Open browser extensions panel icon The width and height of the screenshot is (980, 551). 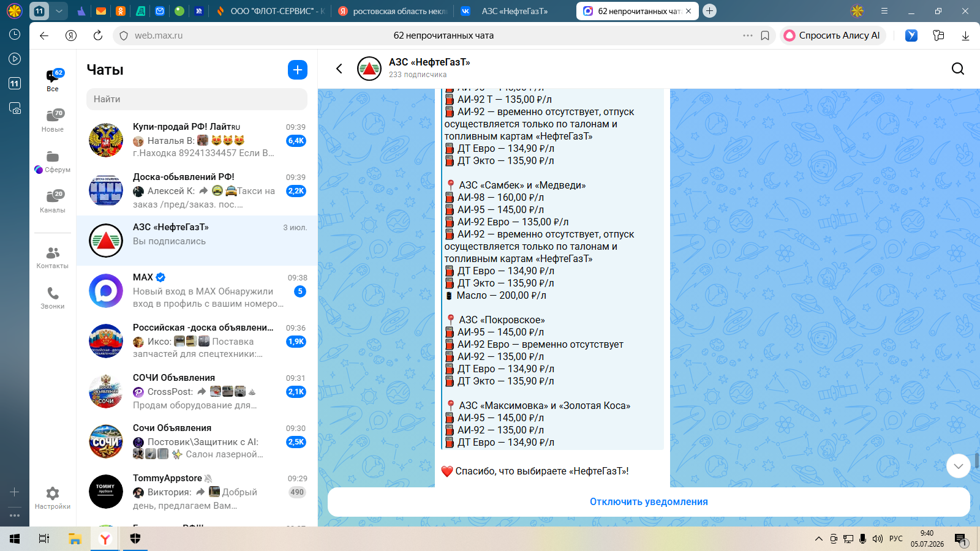click(938, 36)
